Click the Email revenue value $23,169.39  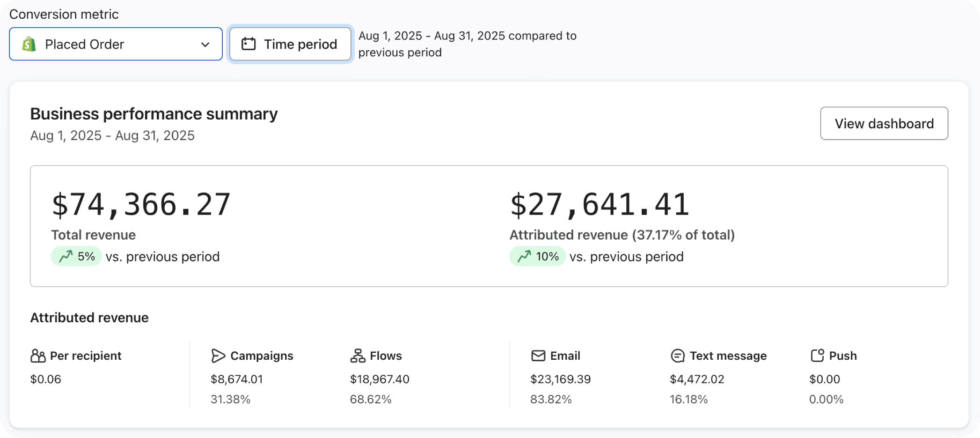click(x=560, y=379)
